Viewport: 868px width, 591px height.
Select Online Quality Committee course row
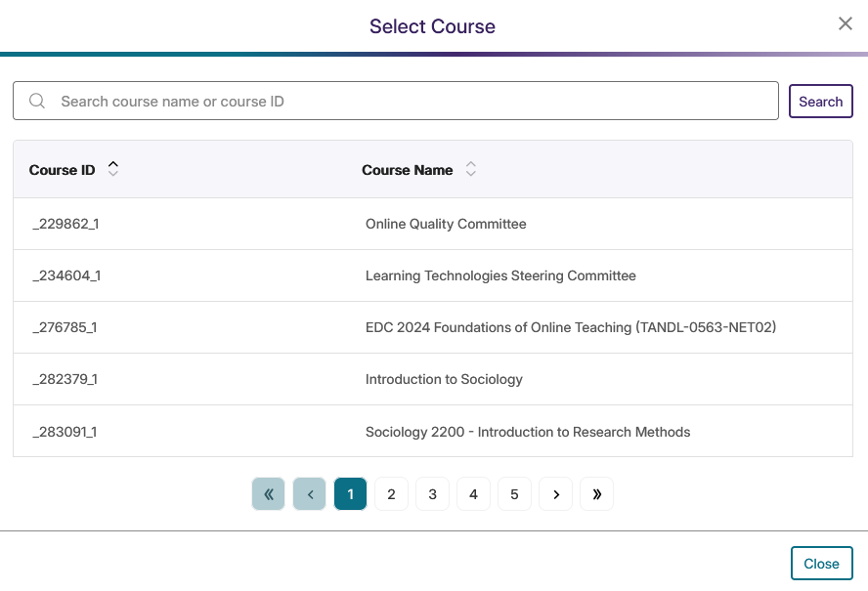pyautogui.click(x=433, y=224)
